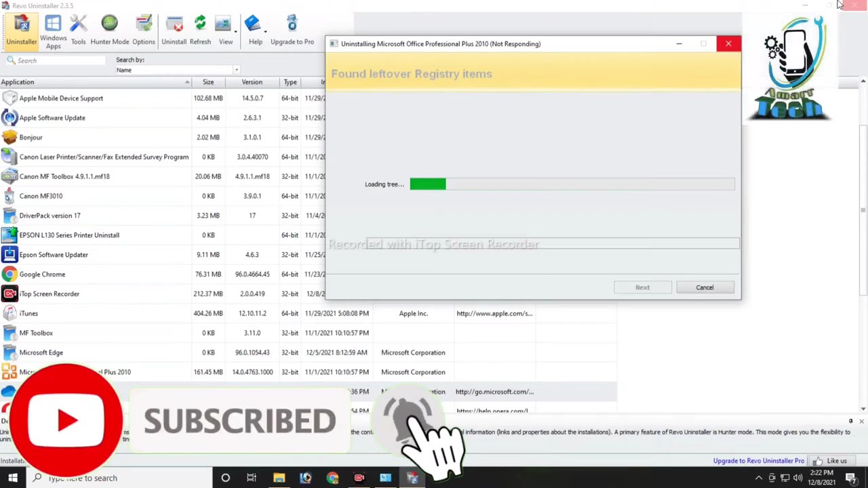Screen dimensions: 868x488
Task: Click Next in the uninstall dialog
Action: click(642, 287)
